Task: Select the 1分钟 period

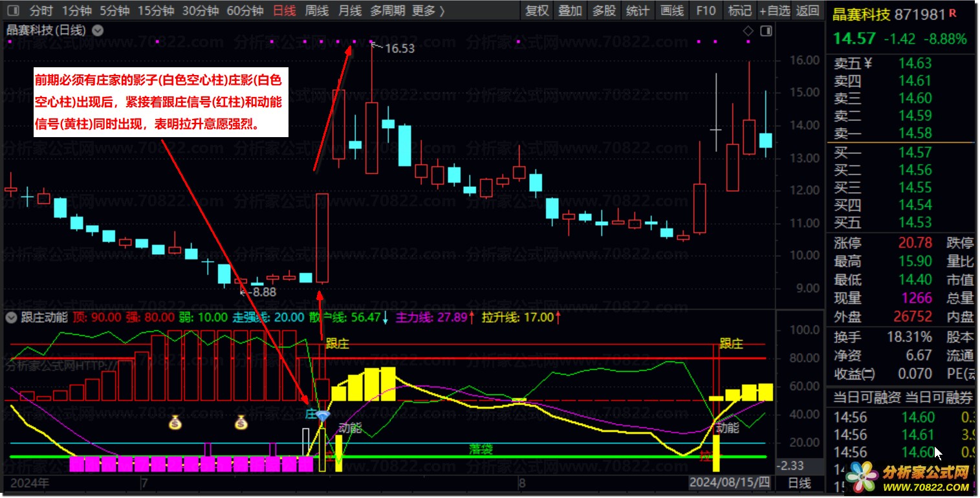Action: pyautogui.click(x=77, y=10)
